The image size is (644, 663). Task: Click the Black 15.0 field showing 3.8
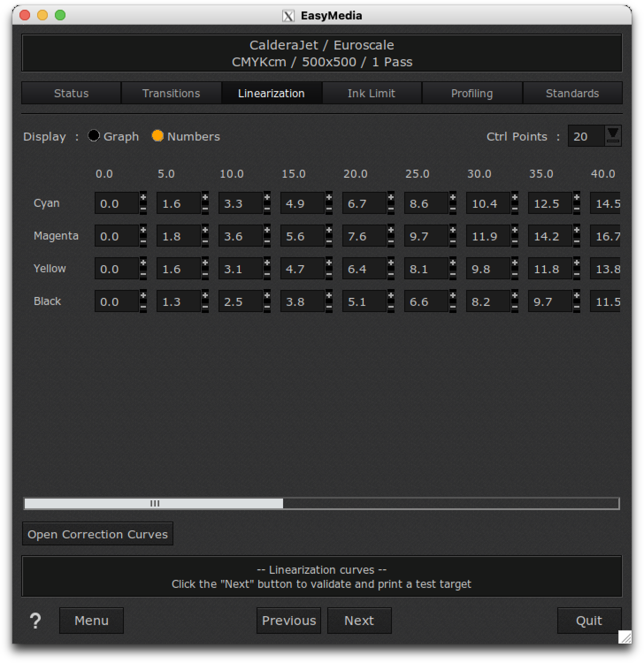(303, 301)
